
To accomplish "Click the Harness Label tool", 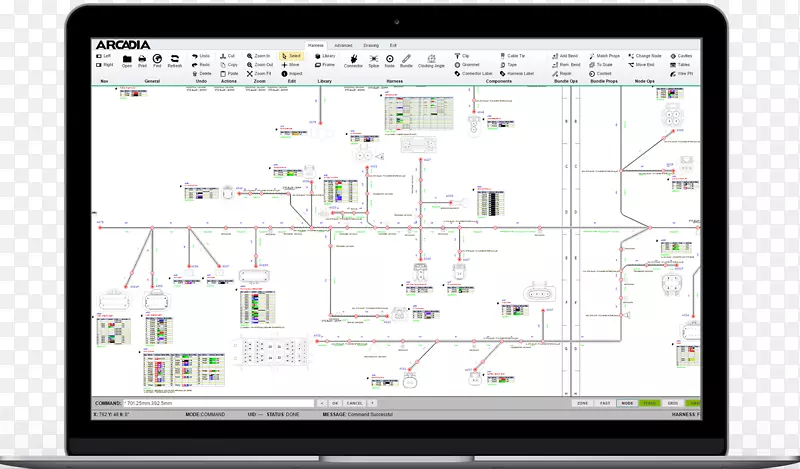I will pyautogui.click(x=517, y=73).
